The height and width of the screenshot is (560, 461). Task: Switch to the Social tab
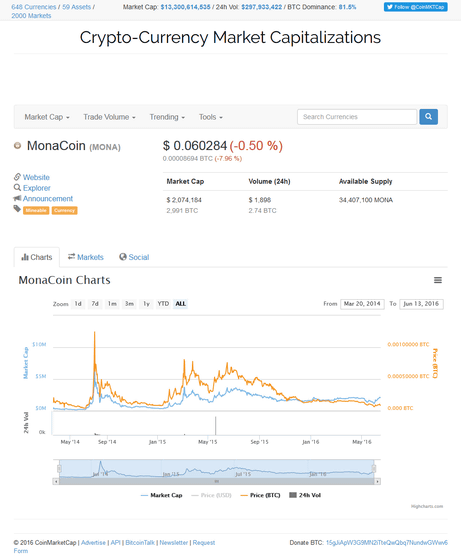point(134,257)
